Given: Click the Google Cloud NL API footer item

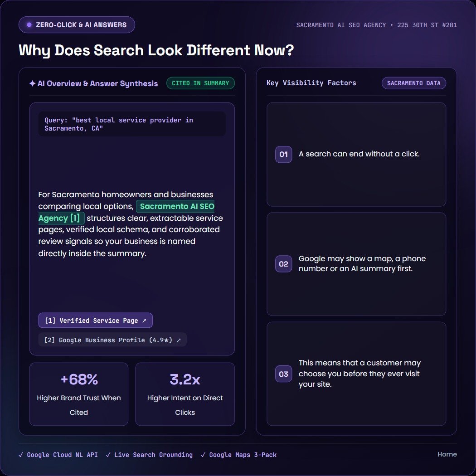Looking at the screenshot, I should click(58, 455).
